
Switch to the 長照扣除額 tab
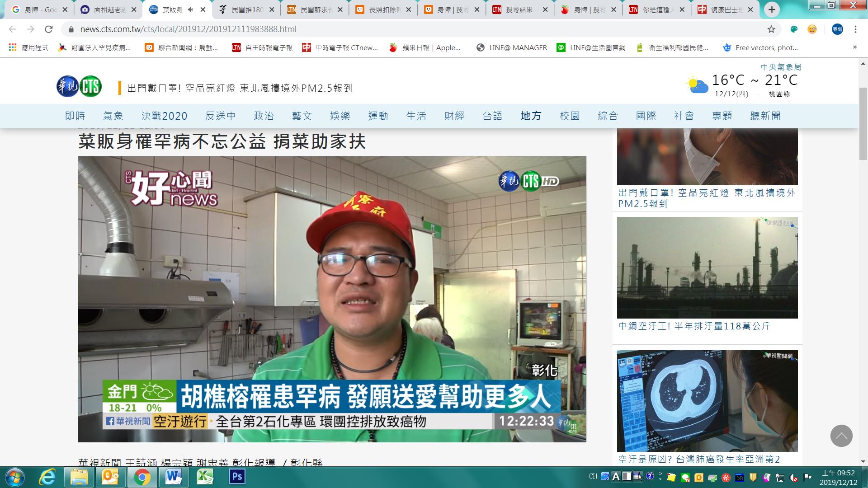pos(383,9)
